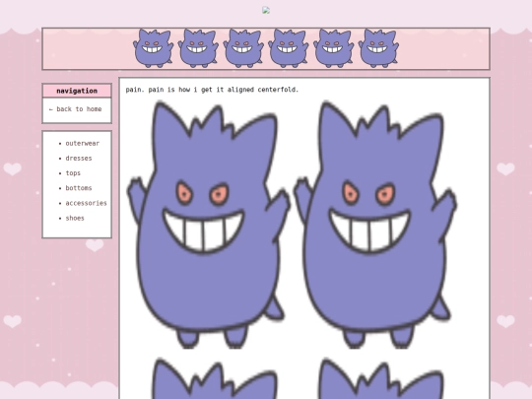Click the broken image icon at page top
This screenshot has width=532, height=399.
click(266, 11)
